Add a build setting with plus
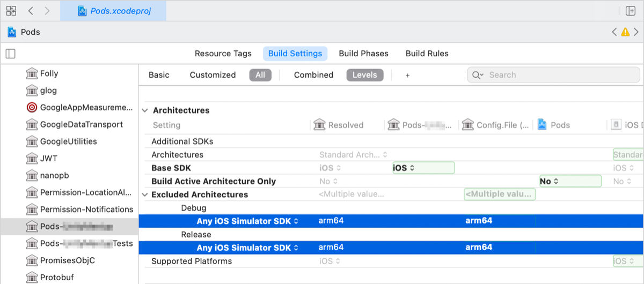Image resolution: width=644 pixels, height=284 pixels. (x=407, y=75)
